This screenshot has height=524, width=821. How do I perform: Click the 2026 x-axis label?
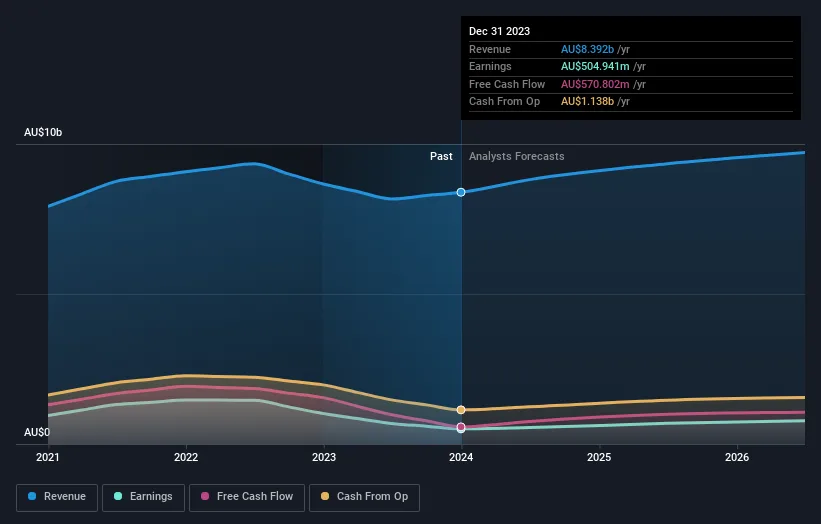point(737,457)
